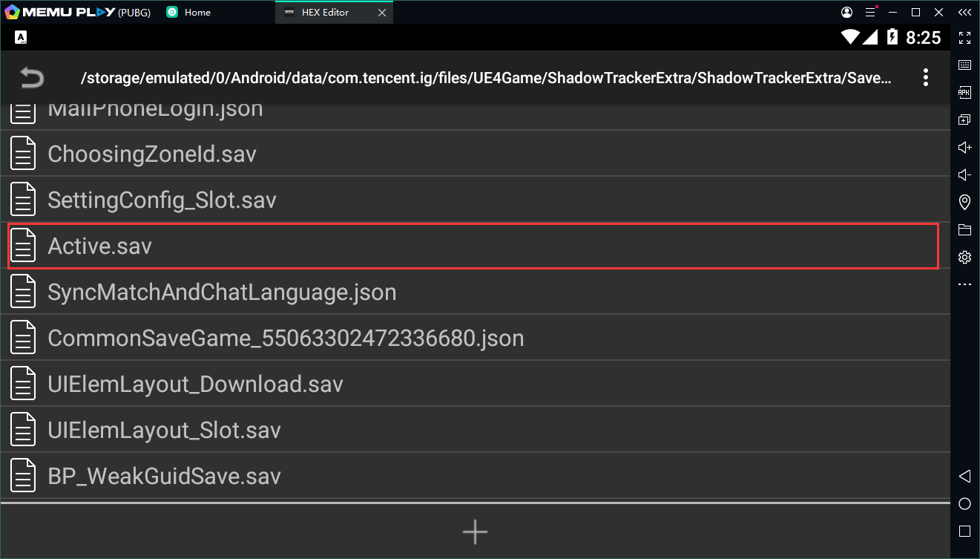The width and height of the screenshot is (980, 559).
Task: Open the three-dot overflow menu
Action: pyautogui.click(x=925, y=78)
